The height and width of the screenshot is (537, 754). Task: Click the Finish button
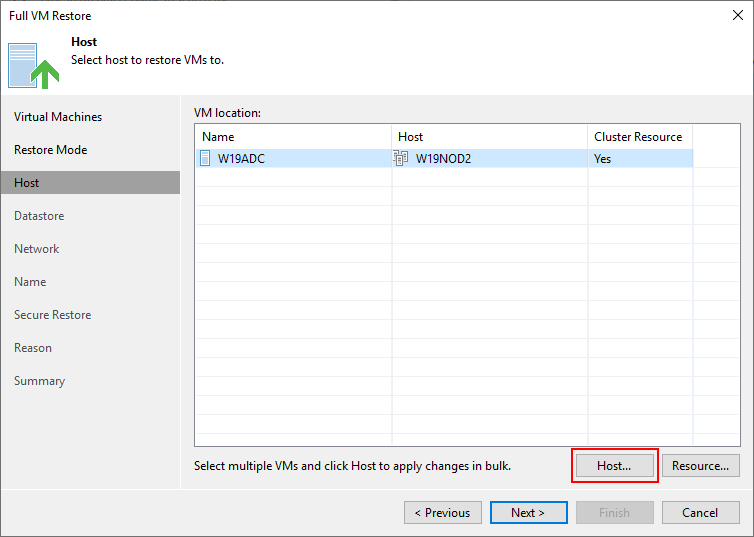[615, 512]
